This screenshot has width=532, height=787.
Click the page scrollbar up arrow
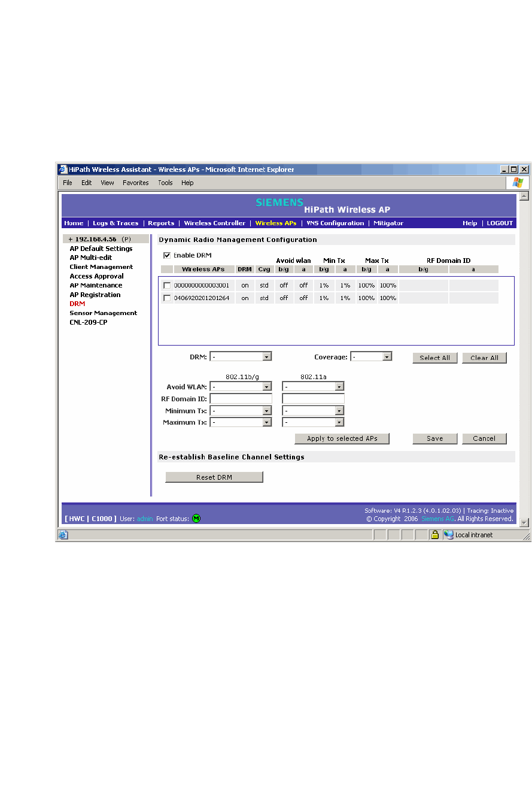tap(525, 196)
